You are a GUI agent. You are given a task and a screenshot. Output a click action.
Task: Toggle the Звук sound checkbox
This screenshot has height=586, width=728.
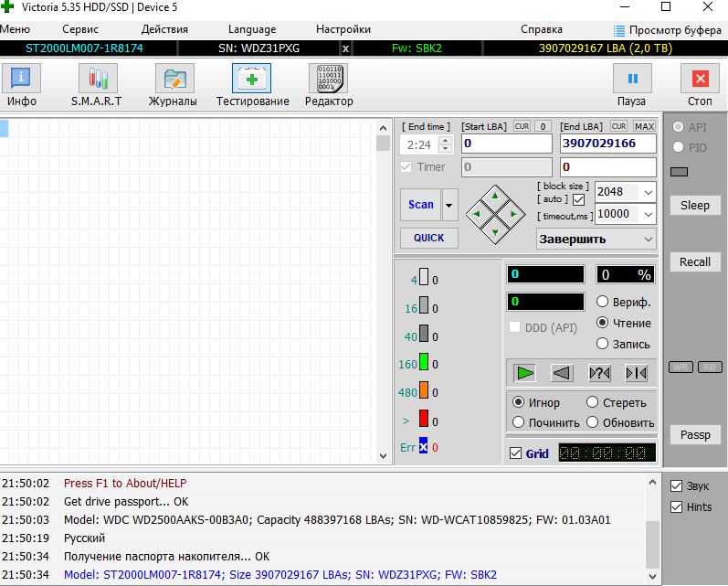pyautogui.click(x=677, y=486)
